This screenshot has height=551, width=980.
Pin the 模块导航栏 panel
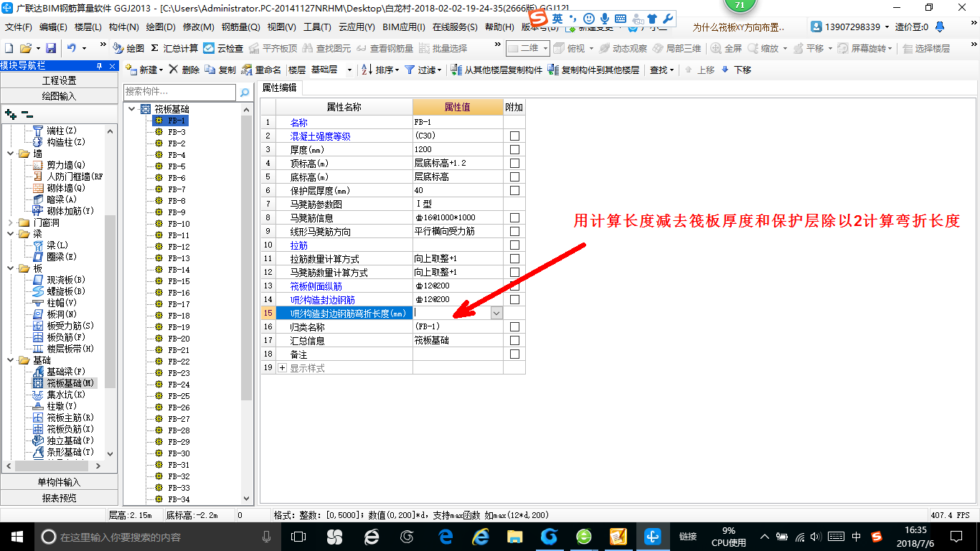coord(99,65)
